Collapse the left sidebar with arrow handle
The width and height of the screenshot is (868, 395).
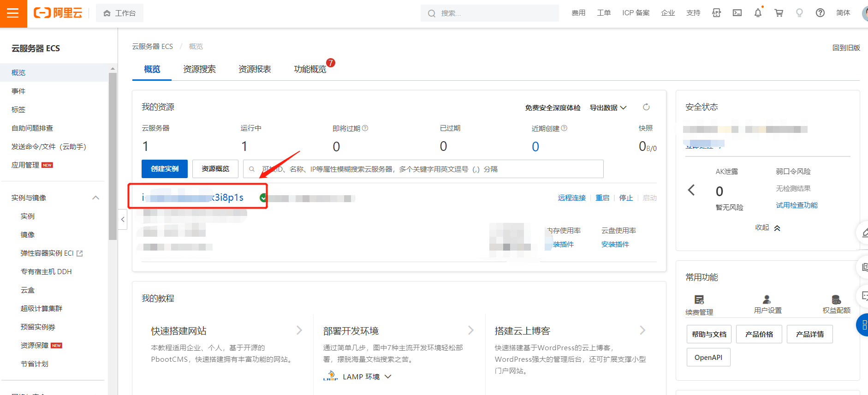pos(123,220)
